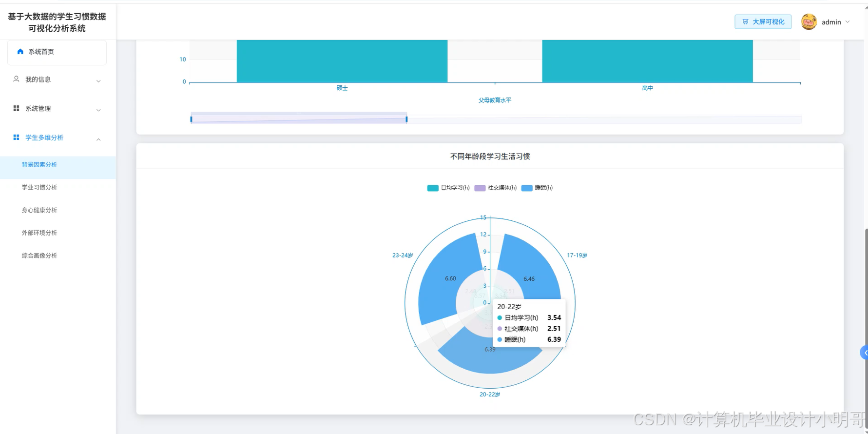Click the 20-22岁 label below the polar chart

pyautogui.click(x=490, y=395)
